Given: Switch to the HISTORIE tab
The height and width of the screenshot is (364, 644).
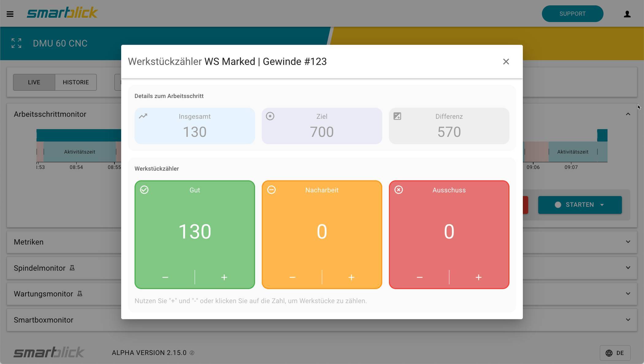Looking at the screenshot, I should tap(76, 82).
